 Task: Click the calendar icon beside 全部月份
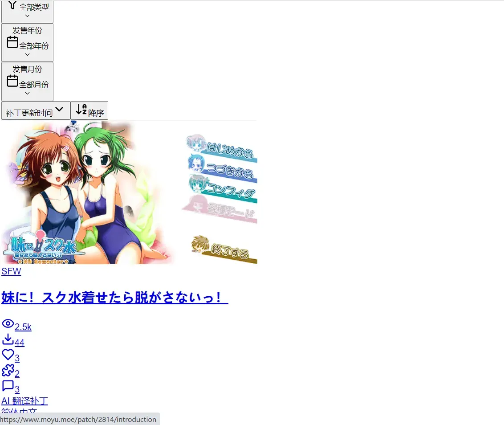(12, 81)
